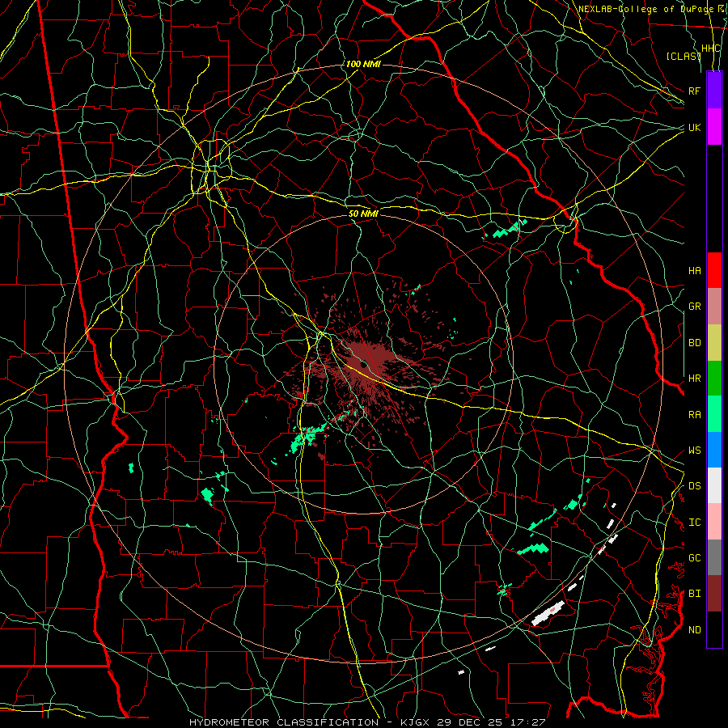Click the RF legend label
This screenshot has width=728, height=728.
694,91
